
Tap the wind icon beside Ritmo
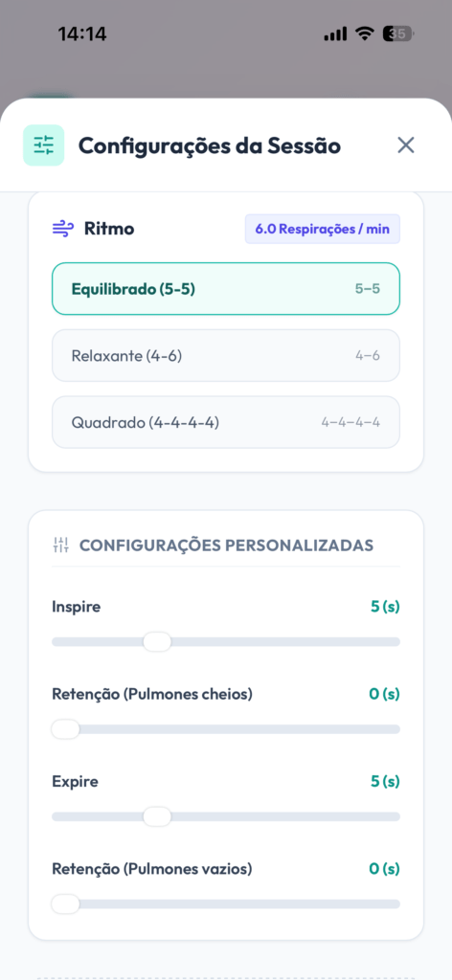point(62,230)
